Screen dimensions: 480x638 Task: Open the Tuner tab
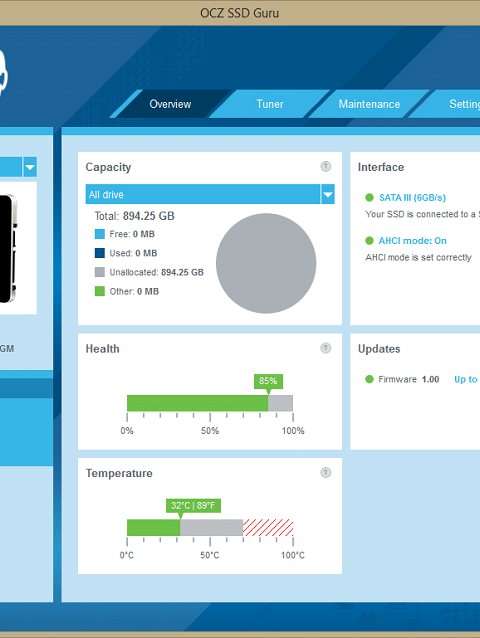[270, 104]
